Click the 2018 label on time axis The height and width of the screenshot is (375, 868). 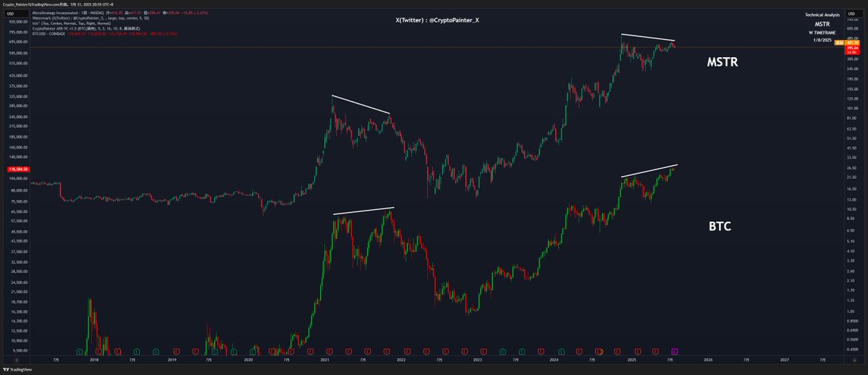click(x=94, y=360)
